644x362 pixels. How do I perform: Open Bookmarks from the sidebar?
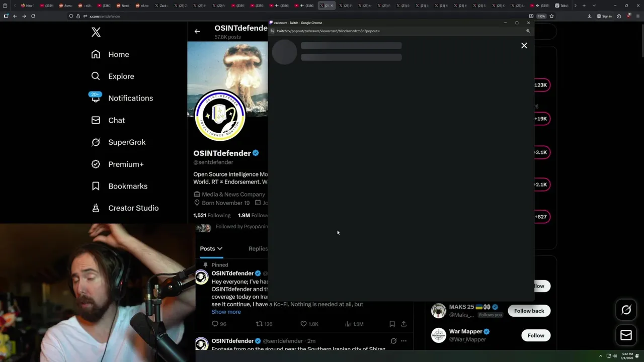pyautogui.click(x=119, y=186)
